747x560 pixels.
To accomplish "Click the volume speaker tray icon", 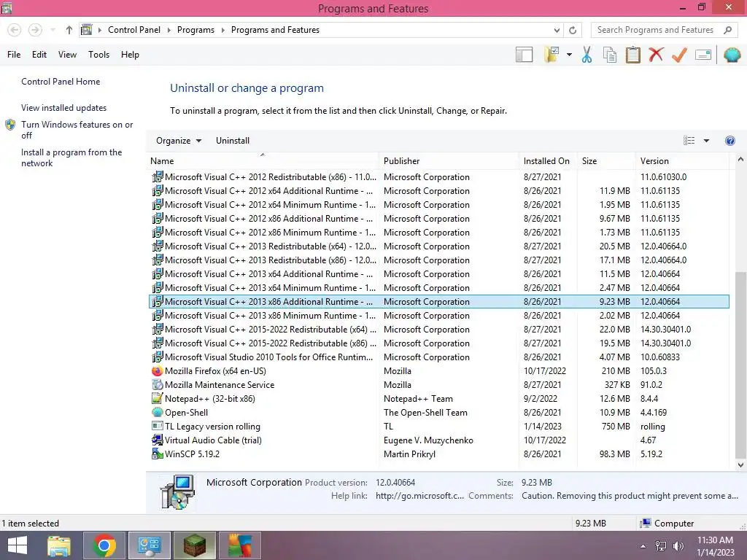I will point(678,546).
